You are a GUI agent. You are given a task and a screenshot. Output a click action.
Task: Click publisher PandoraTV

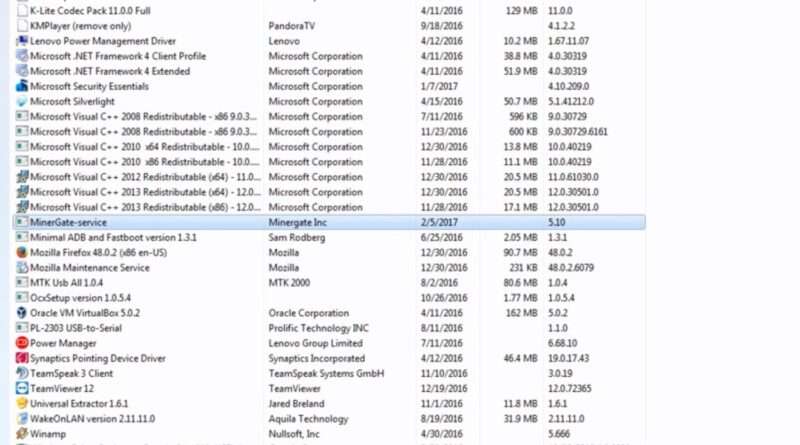tap(292, 26)
